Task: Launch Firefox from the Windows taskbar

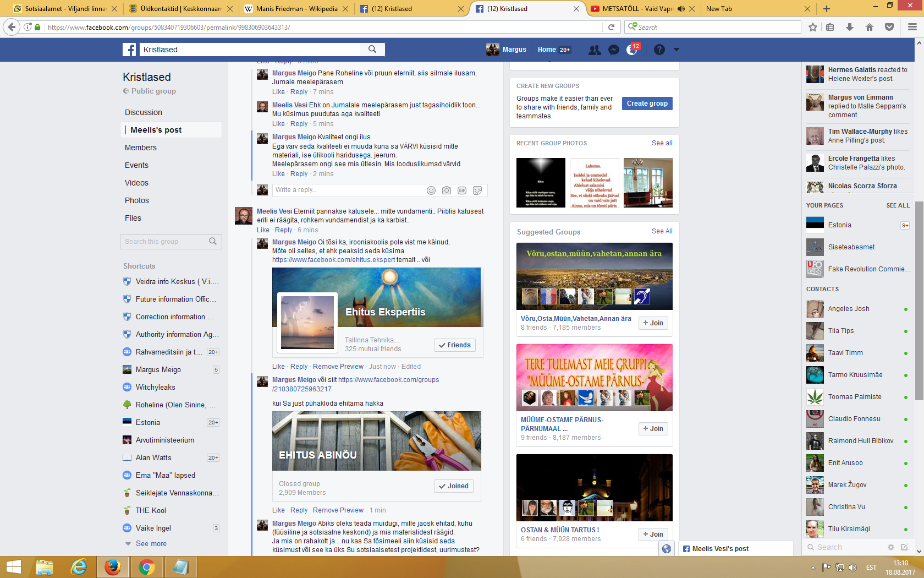Action: [x=113, y=566]
